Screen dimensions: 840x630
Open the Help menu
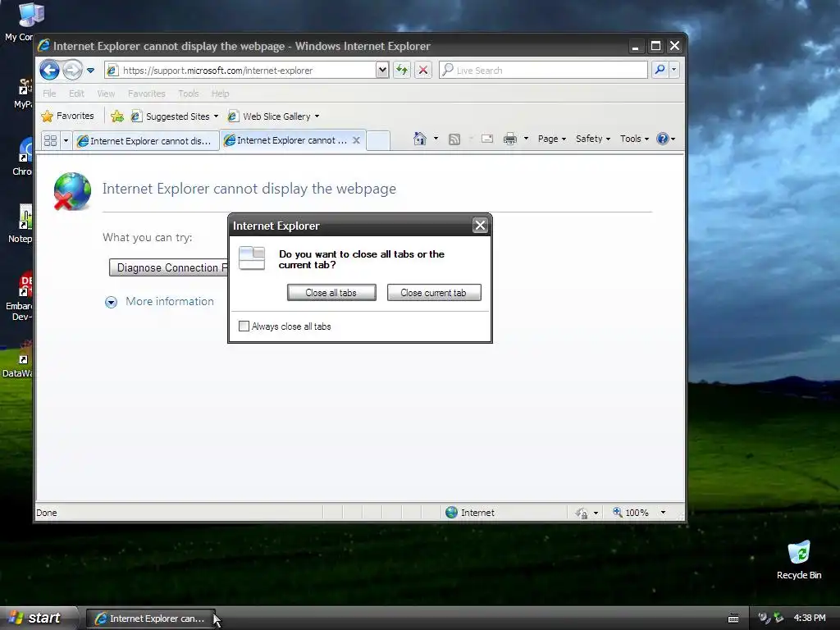coord(220,94)
